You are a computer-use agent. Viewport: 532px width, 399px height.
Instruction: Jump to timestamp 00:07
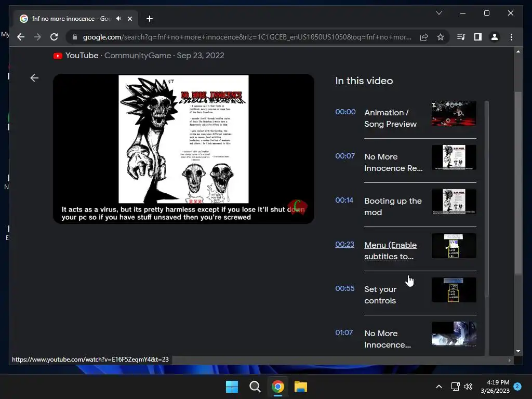[x=345, y=156]
